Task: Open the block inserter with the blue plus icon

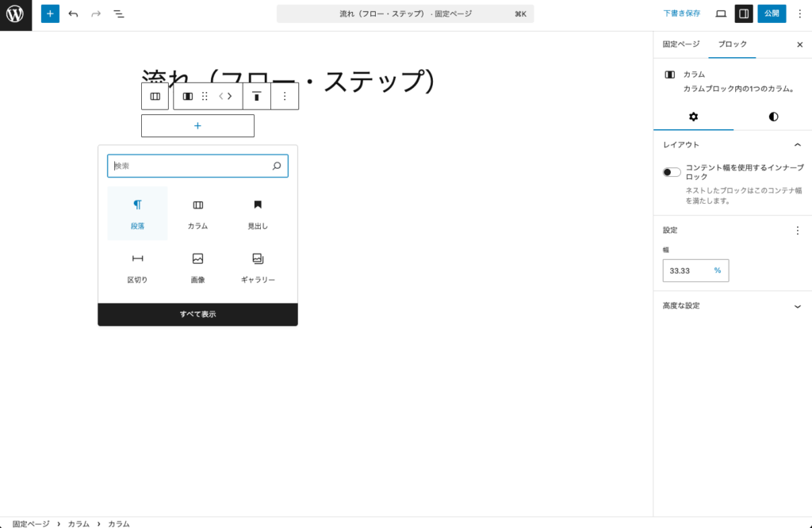Action: (49, 13)
